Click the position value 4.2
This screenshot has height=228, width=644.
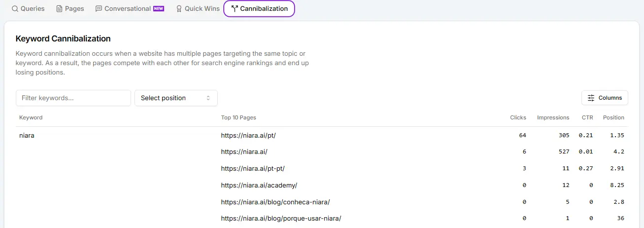(619, 152)
